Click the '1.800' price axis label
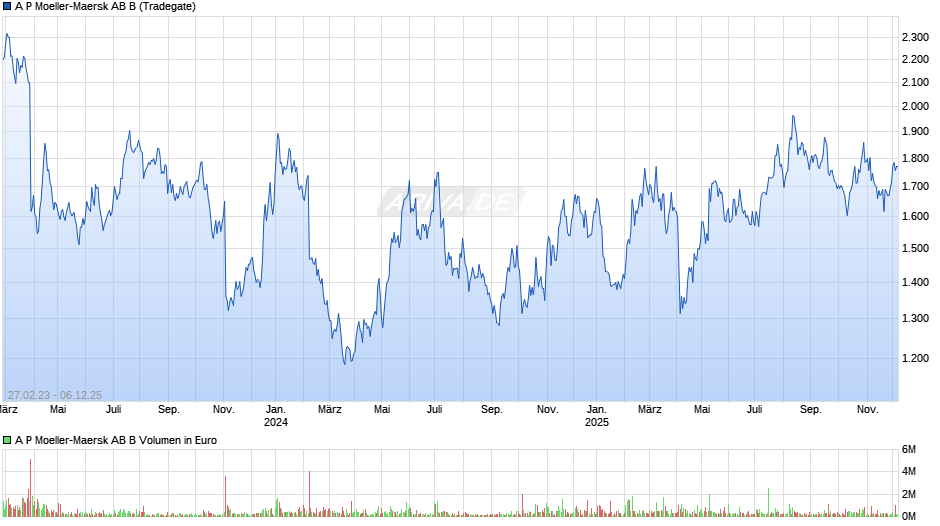This screenshot has width=940, height=526. 915,158
